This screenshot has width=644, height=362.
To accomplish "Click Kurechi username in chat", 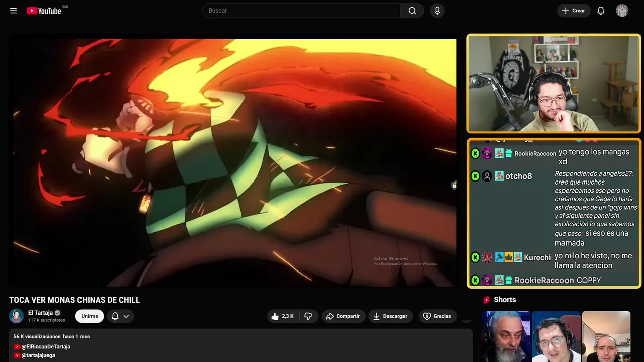I will (537, 258).
